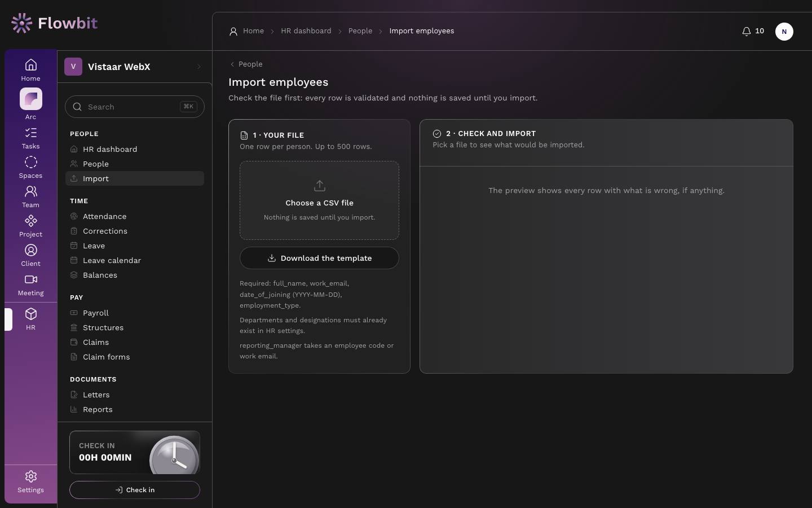Open Claims in the sidebar
The image size is (812, 508).
point(135,342)
